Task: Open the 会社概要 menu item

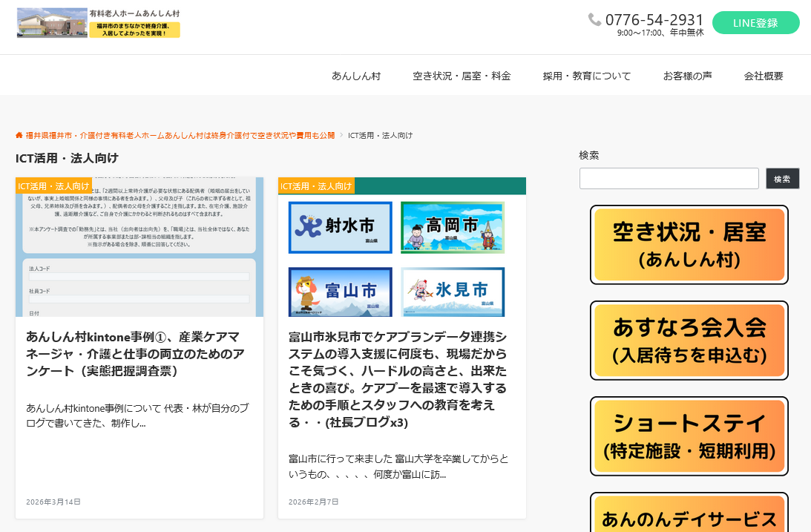Action: [x=764, y=76]
